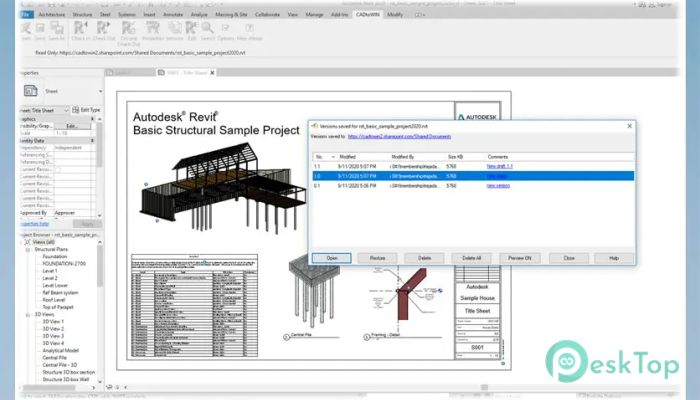This screenshot has width=700, height=400.
Task: Select the Roof Level plan view
Action: (54, 300)
